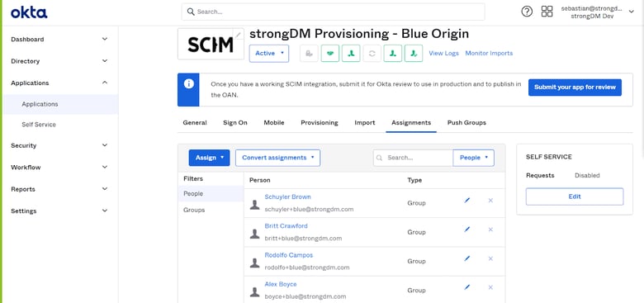
Task: Switch to the Sign On tab
Action: 235,123
